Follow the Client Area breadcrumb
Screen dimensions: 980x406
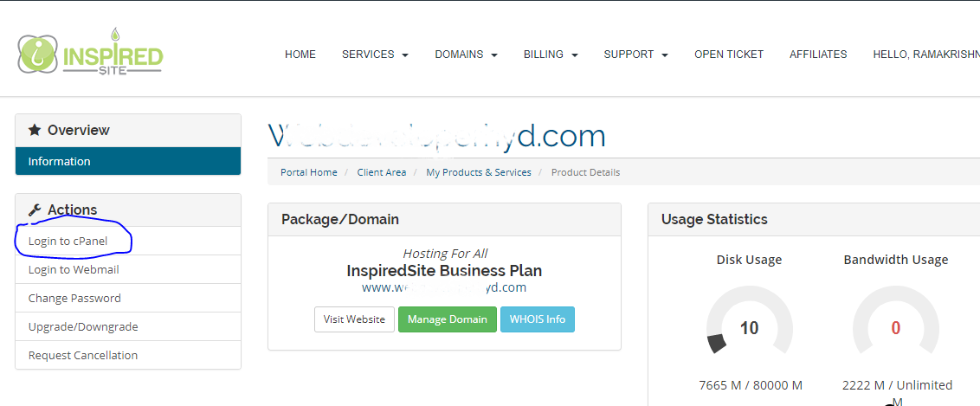tap(381, 172)
